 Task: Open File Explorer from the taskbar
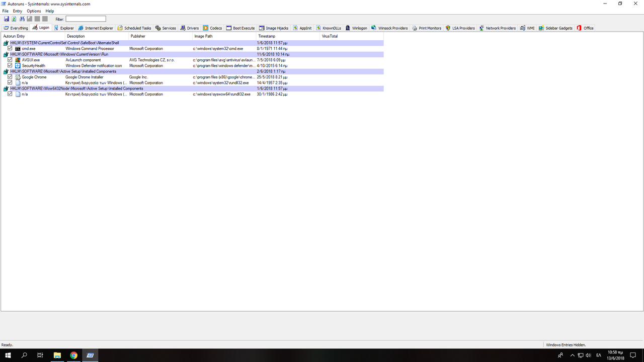[x=57, y=355]
